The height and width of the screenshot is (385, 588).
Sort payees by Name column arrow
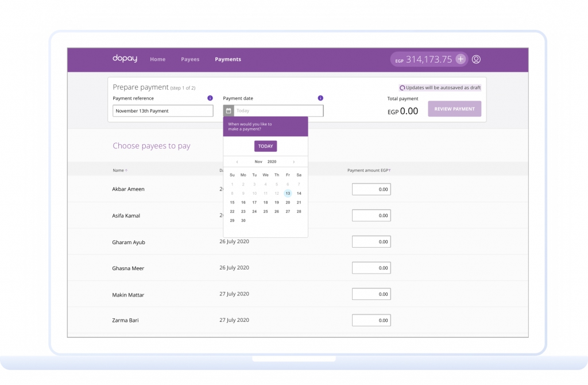[x=126, y=171]
